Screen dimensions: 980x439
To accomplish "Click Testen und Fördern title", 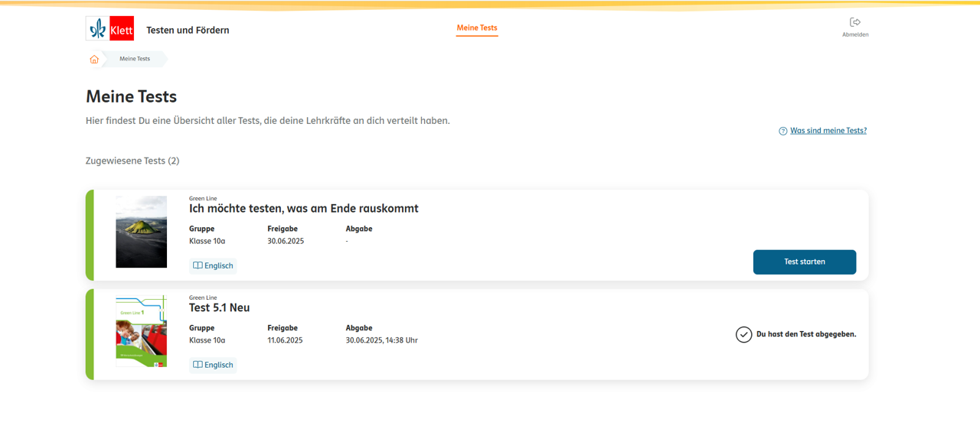I will point(188,30).
